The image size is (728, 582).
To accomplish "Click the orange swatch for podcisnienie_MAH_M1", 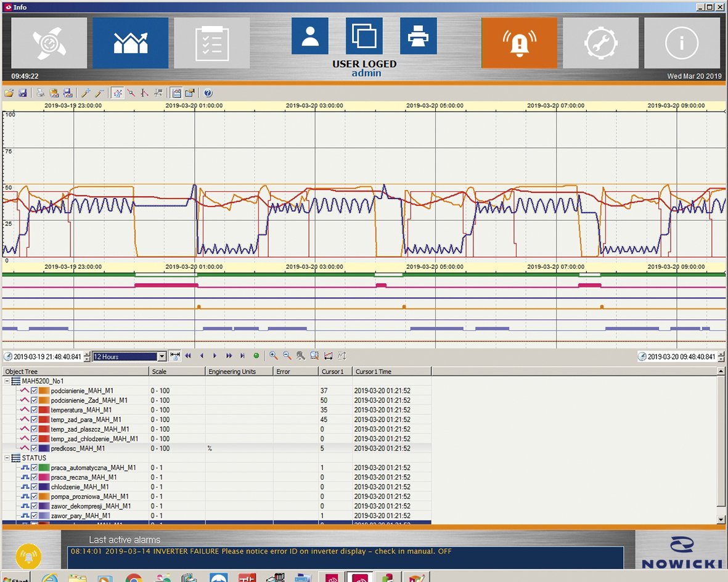I will pos(44,391).
